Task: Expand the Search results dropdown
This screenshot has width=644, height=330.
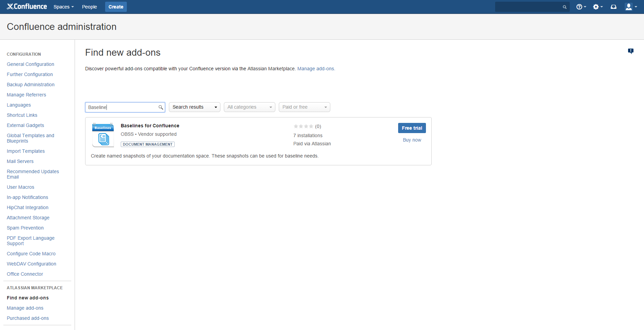Action: [194, 107]
